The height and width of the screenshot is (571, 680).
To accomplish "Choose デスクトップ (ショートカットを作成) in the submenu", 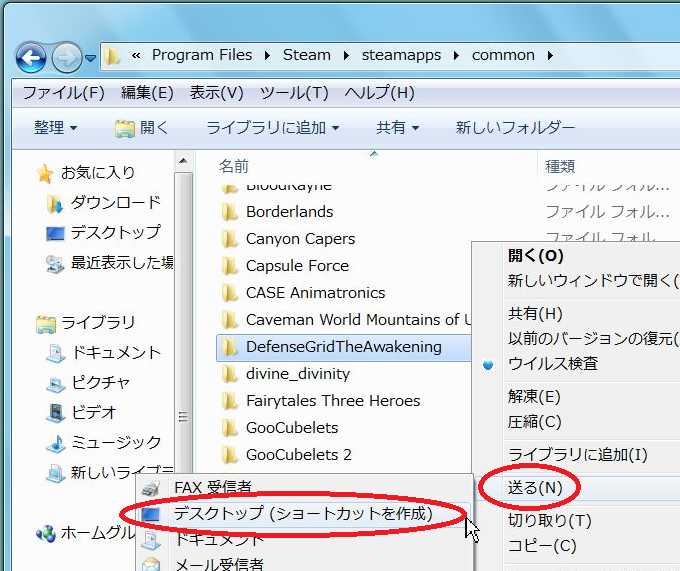I will pyautogui.click(x=304, y=514).
